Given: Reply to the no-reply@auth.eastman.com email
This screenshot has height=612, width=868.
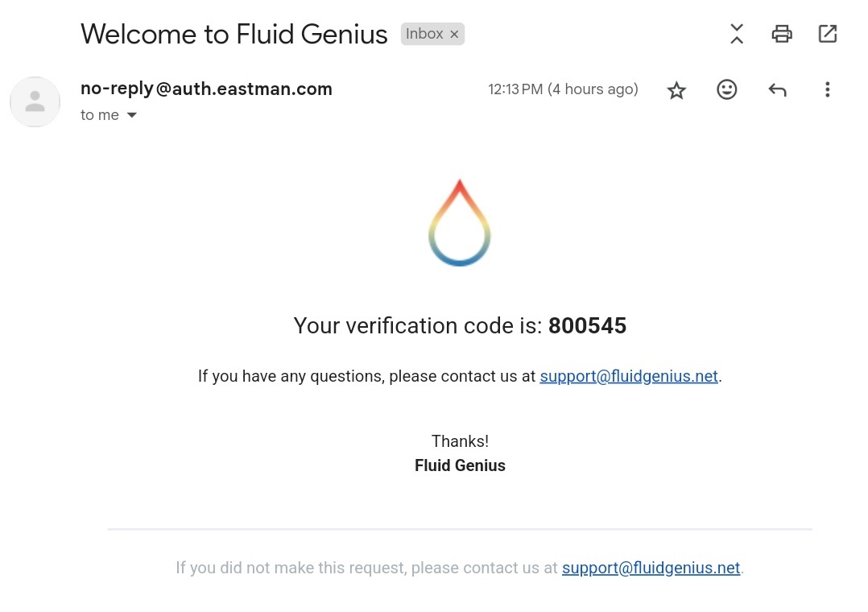Looking at the screenshot, I should click(x=777, y=89).
